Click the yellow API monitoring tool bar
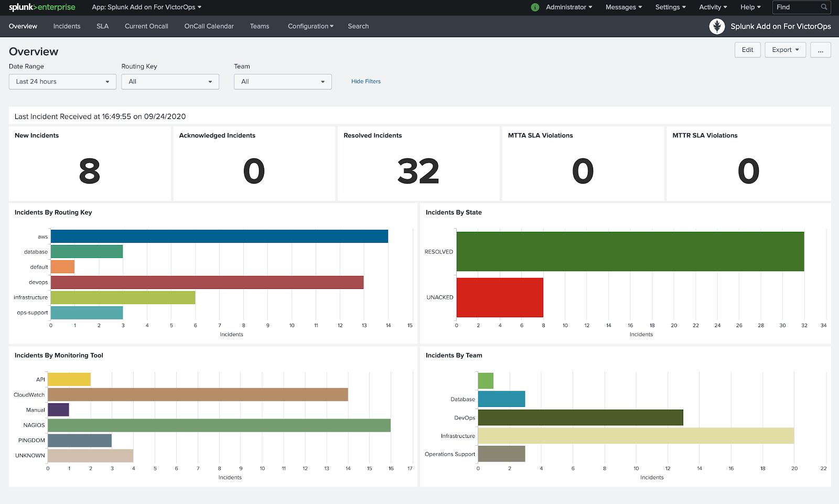Screen dimensions: 839x504 pyautogui.click(x=69, y=379)
